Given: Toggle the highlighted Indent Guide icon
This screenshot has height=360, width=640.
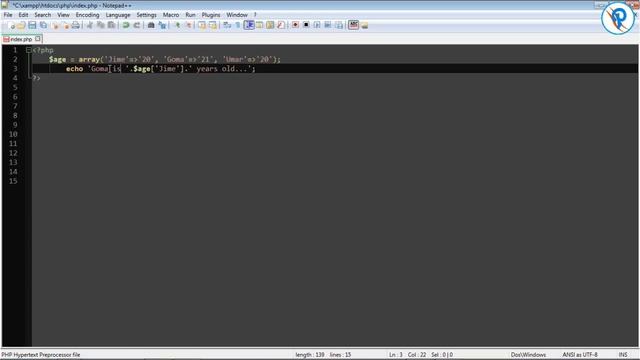Looking at the screenshot, I should pos(249,25).
